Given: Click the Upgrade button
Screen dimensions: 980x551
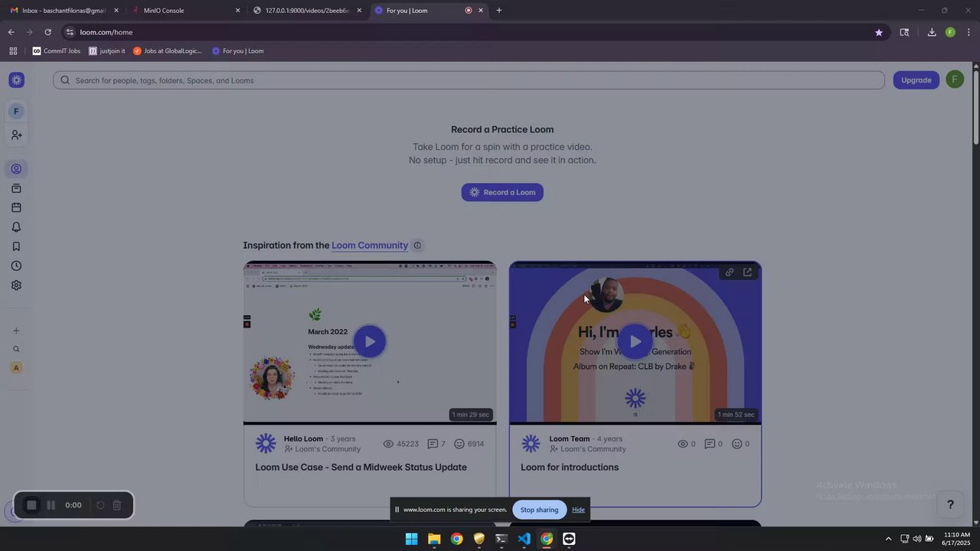Looking at the screenshot, I should pos(916,80).
